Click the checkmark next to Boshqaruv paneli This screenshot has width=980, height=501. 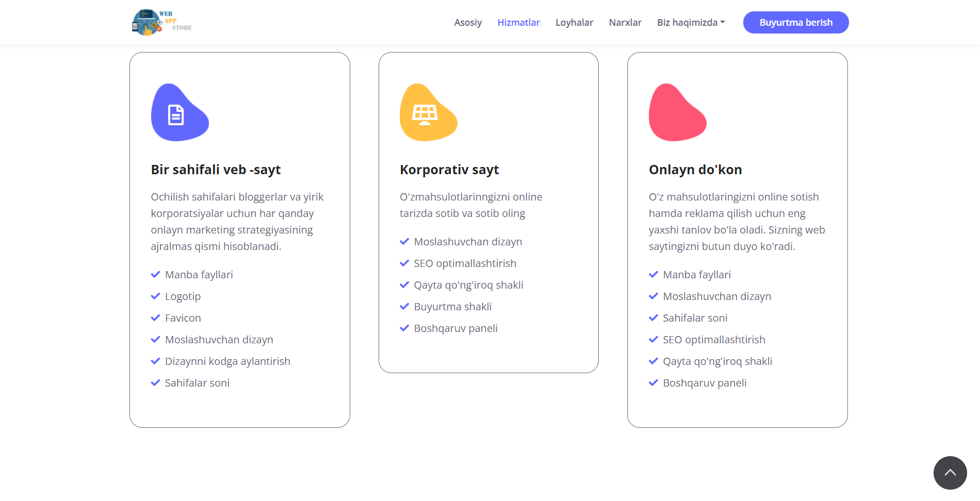point(404,328)
